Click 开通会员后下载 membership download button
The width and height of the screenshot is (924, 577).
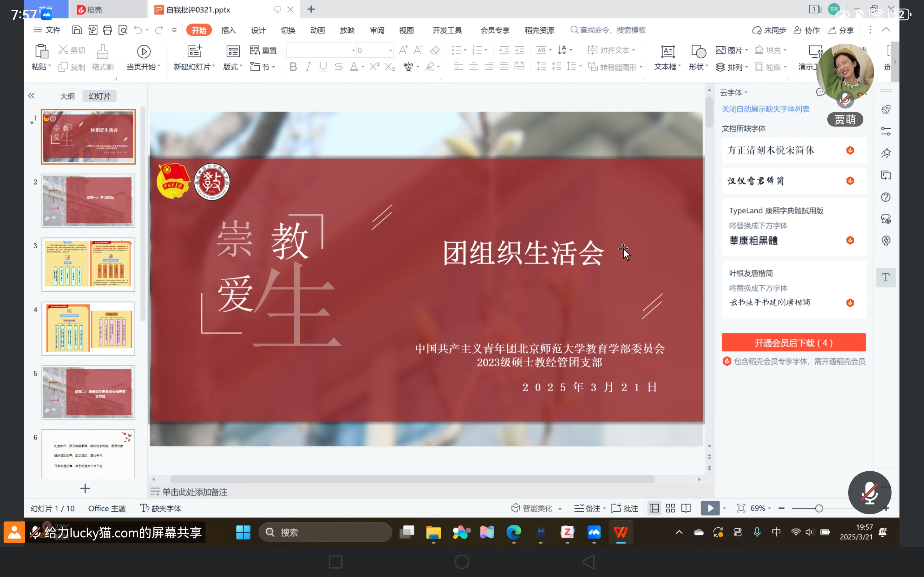point(793,342)
